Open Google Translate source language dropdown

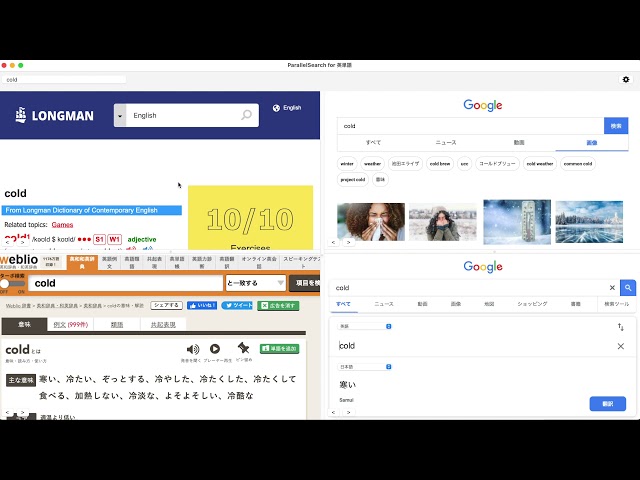(364, 326)
